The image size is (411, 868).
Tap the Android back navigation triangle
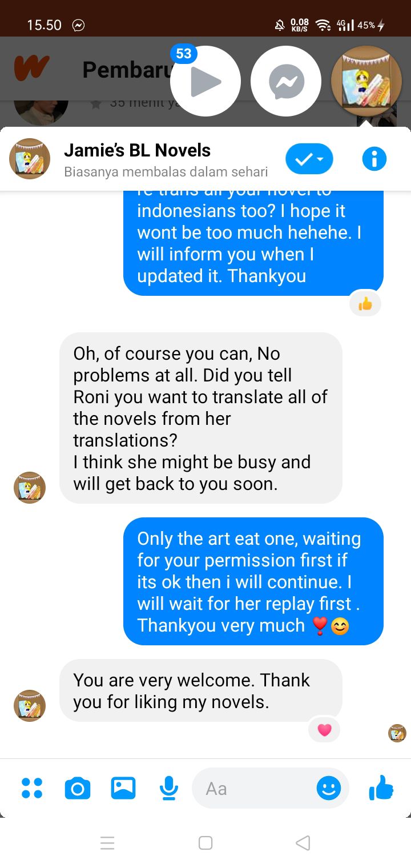[x=303, y=843]
